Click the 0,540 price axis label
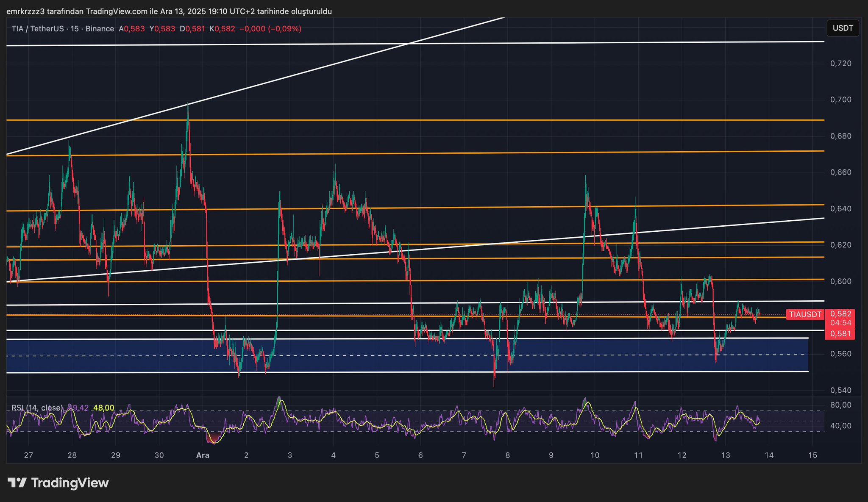Image resolution: width=868 pixels, height=502 pixels. tap(840, 390)
